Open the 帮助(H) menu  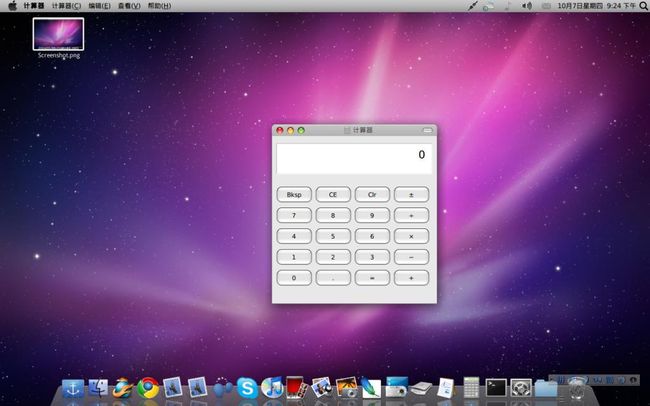(160, 6)
